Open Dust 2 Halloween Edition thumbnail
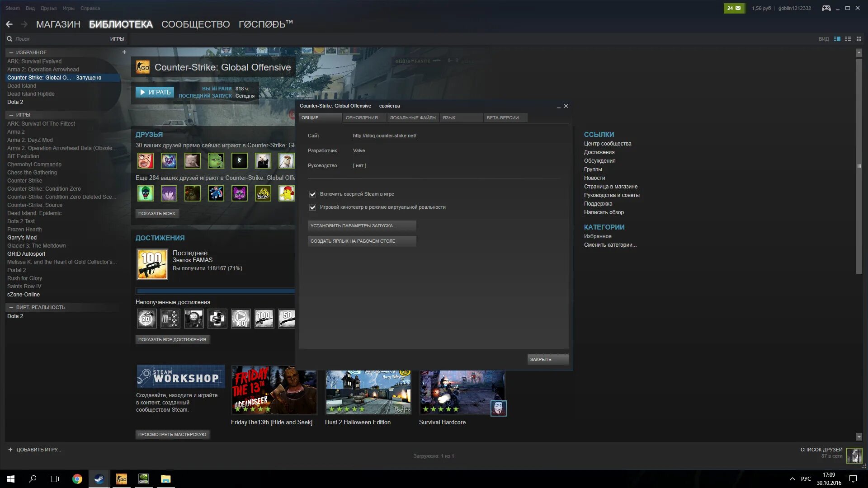The image size is (868, 488). tap(368, 392)
